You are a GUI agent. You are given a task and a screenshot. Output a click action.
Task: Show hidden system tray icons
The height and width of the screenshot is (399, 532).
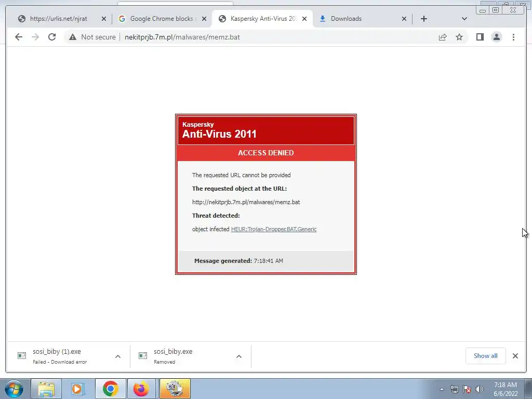click(x=442, y=389)
